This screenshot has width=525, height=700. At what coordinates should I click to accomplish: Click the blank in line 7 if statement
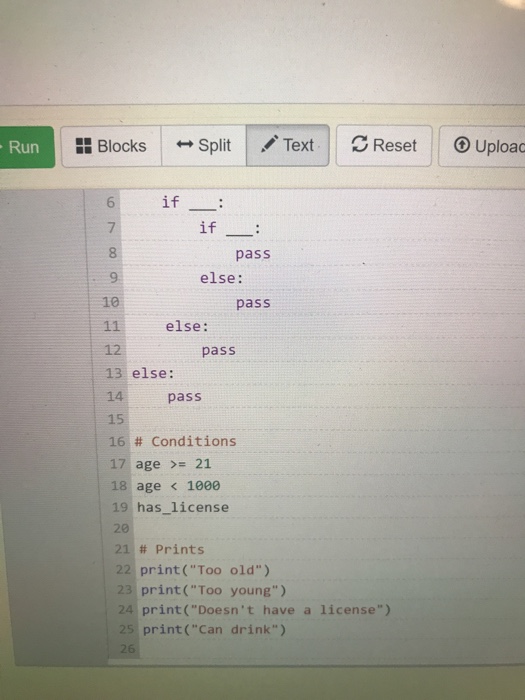tap(239, 233)
